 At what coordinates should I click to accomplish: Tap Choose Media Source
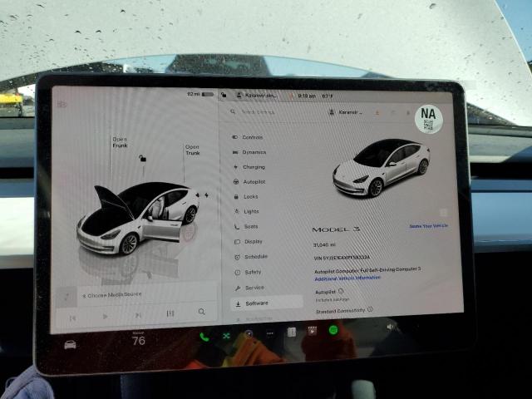coord(112,295)
